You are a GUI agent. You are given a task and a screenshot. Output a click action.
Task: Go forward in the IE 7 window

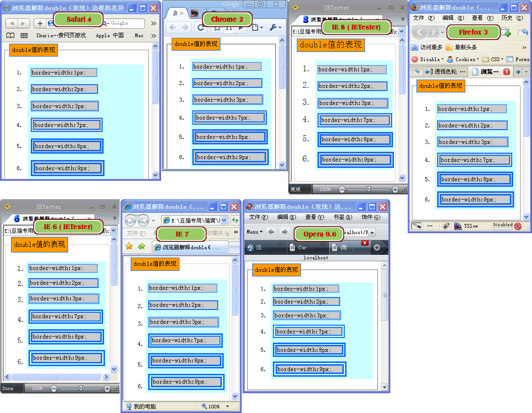click(143, 220)
